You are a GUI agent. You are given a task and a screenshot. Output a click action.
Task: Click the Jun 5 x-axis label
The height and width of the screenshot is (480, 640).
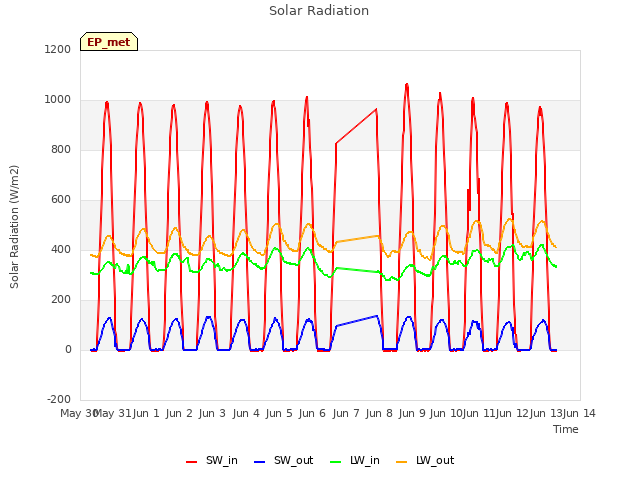(279, 413)
